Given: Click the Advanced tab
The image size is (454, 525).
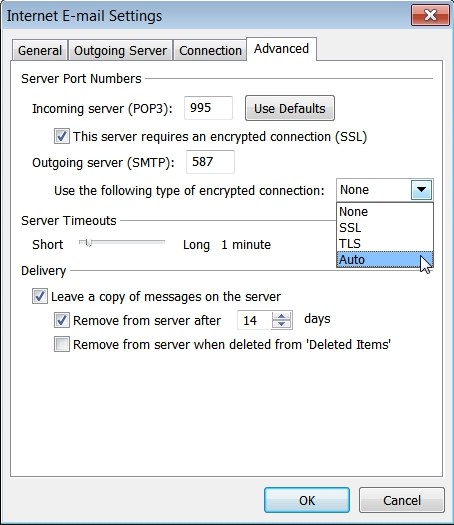Looking at the screenshot, I should pyautogui.click(x=281, y=49).
